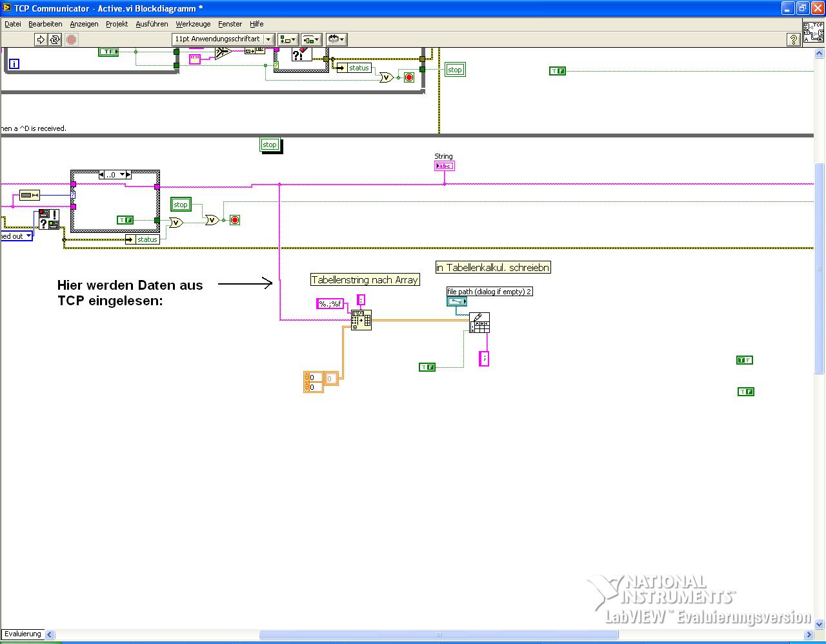Screen dimensions: 826x644
Task: Open the "hed out" enum constant dropdown
Action: point(28,236)
